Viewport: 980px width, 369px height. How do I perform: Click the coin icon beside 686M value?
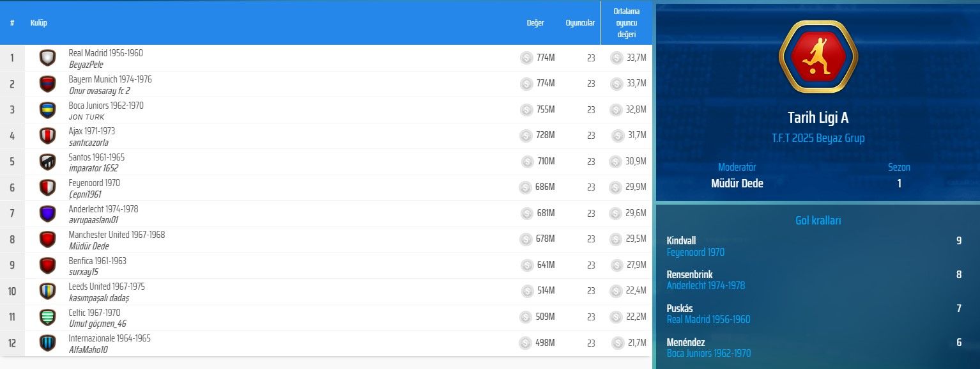525,187
